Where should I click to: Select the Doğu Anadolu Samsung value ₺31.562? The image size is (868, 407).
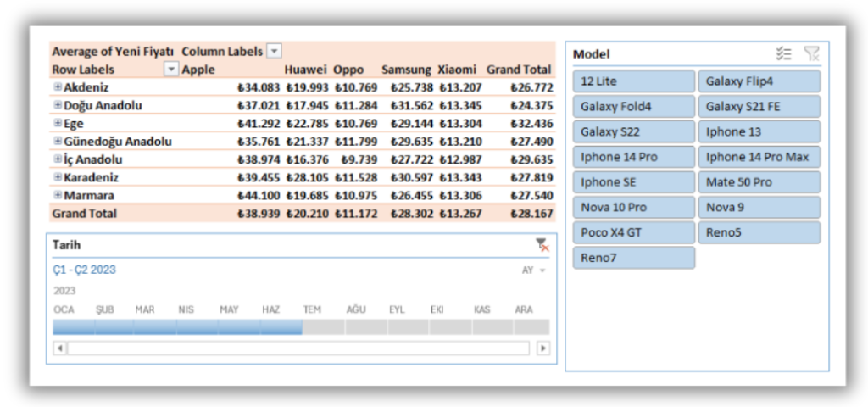tap(411, 105)
